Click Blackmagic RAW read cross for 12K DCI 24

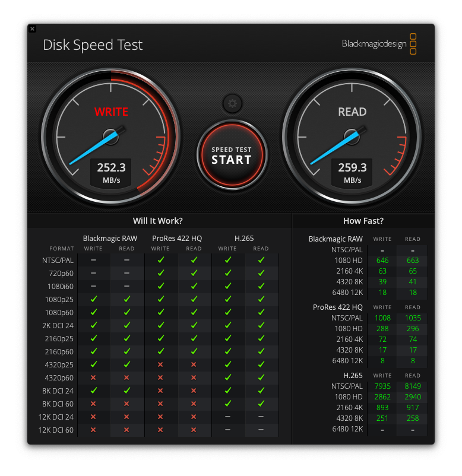(x=126, y=417)
